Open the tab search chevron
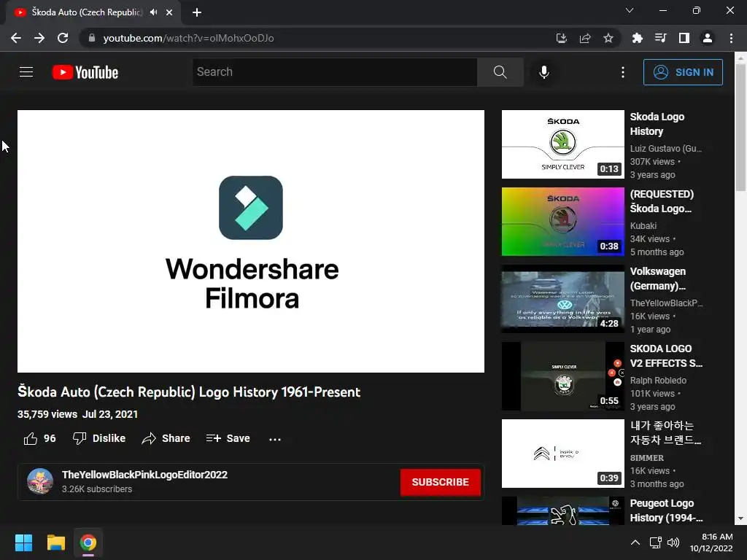747x560 pixels. click(630, 10)
